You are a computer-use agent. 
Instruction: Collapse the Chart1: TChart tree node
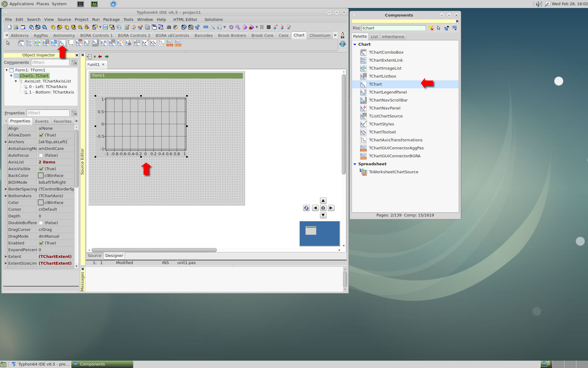point(11,76)
